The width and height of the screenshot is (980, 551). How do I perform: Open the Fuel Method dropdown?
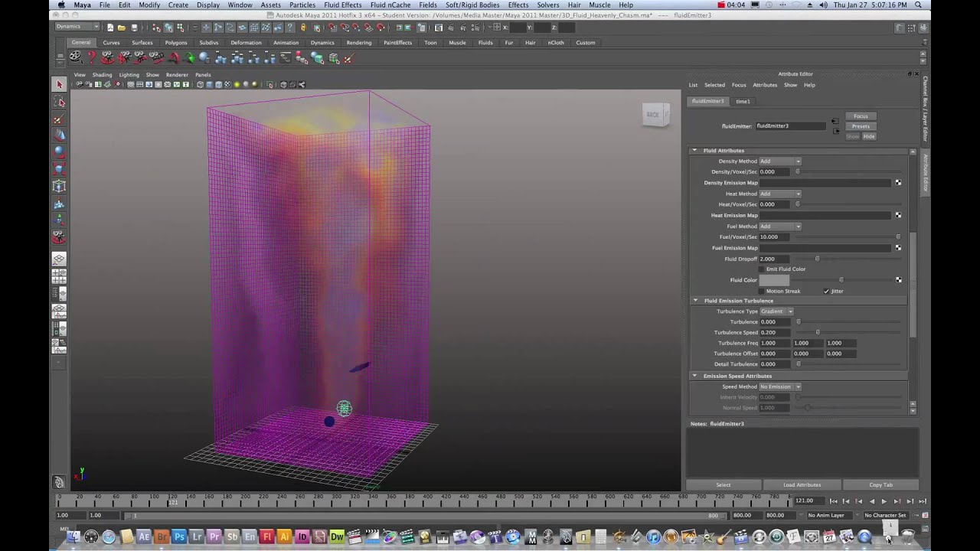click(x=780, y=227)
